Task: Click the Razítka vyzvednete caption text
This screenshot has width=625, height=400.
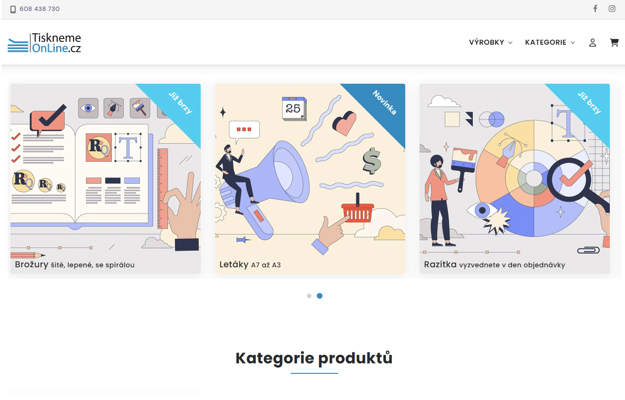Action: point(494,265)
